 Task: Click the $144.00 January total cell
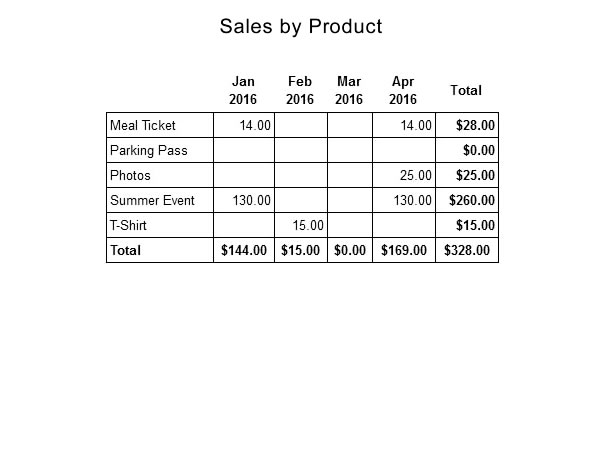(244, 250)
